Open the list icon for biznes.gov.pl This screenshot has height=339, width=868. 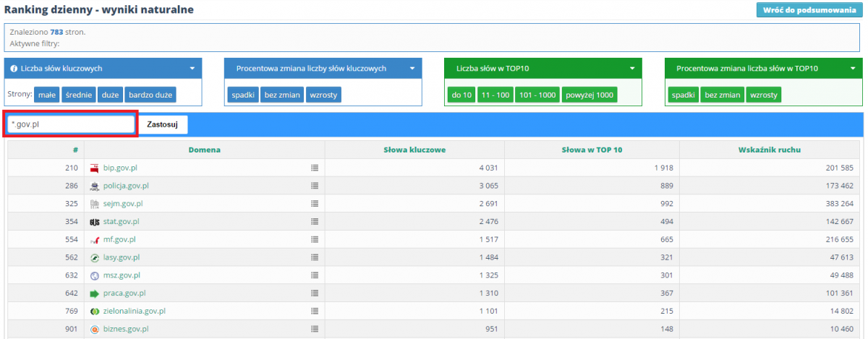[315, 329]
